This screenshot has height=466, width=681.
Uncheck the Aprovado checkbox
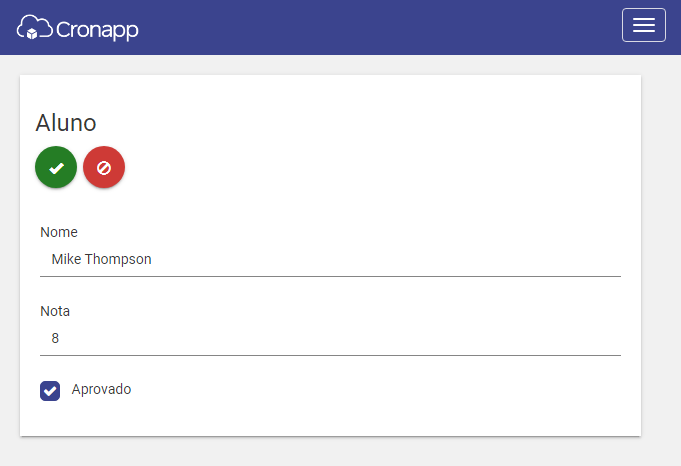pyautogui.click(x=50, y=391)
